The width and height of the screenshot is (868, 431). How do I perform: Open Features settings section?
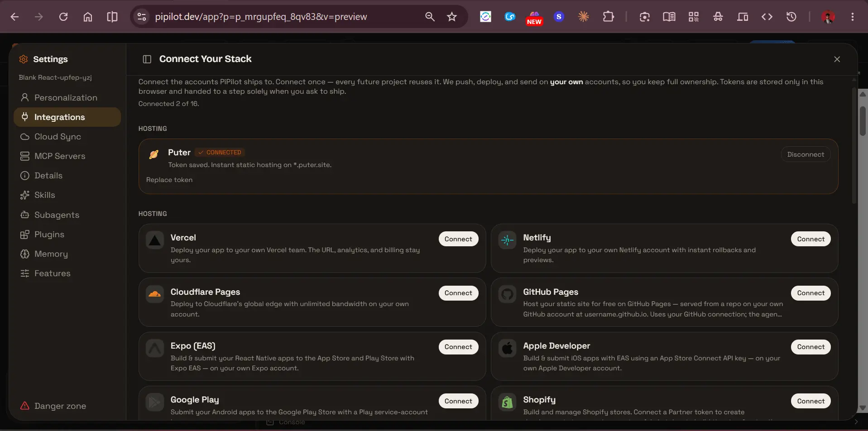67,273
